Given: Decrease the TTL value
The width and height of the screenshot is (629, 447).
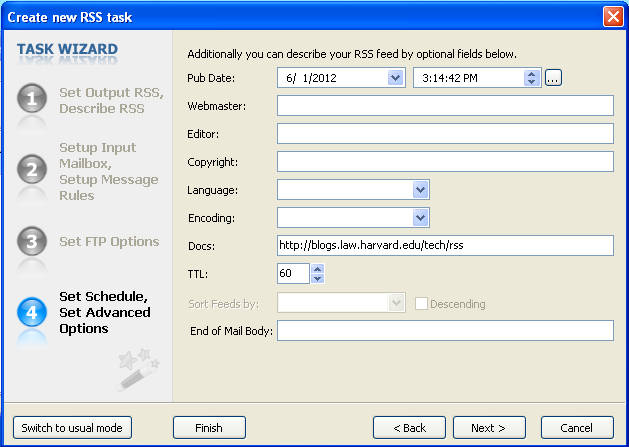Looking at the screenshot, I should click(317, 279).
